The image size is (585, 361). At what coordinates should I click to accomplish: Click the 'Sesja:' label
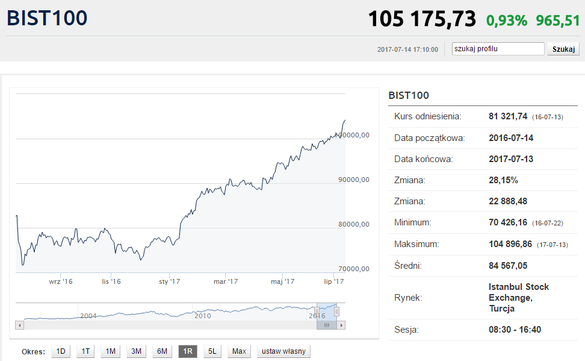[406, 330]
